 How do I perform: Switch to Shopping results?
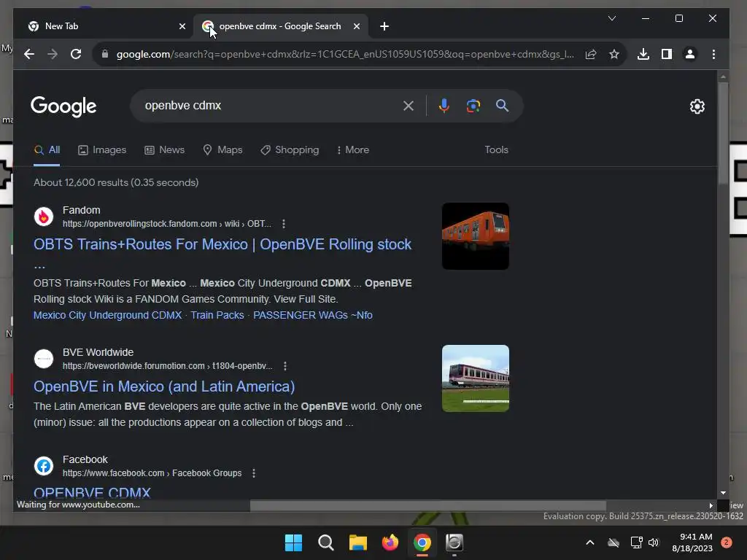pyautogui.click(x=290, y=150)
